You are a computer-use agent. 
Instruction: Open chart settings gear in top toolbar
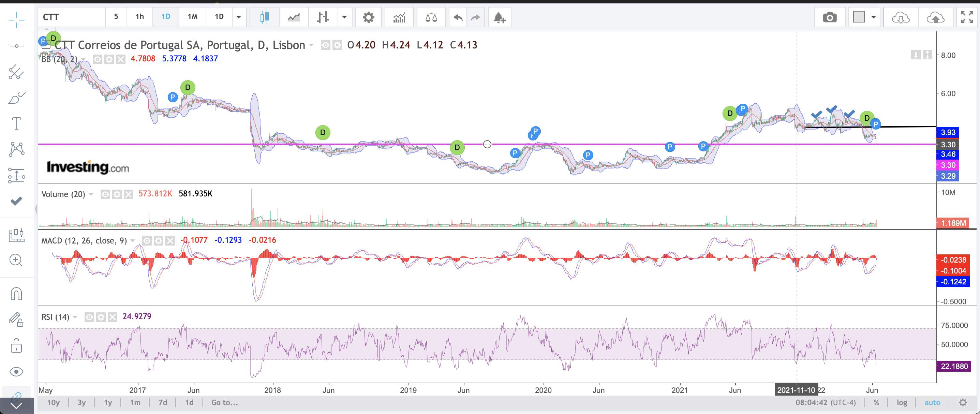368,17
